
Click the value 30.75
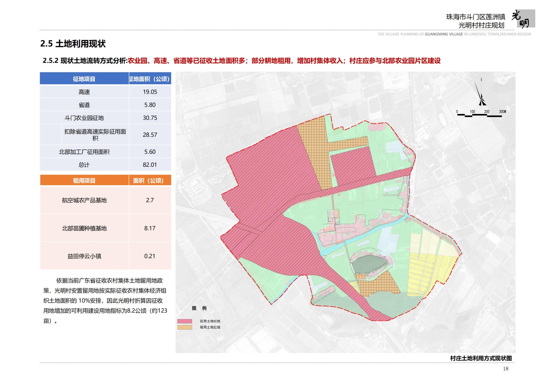click(x=150, y=118)
